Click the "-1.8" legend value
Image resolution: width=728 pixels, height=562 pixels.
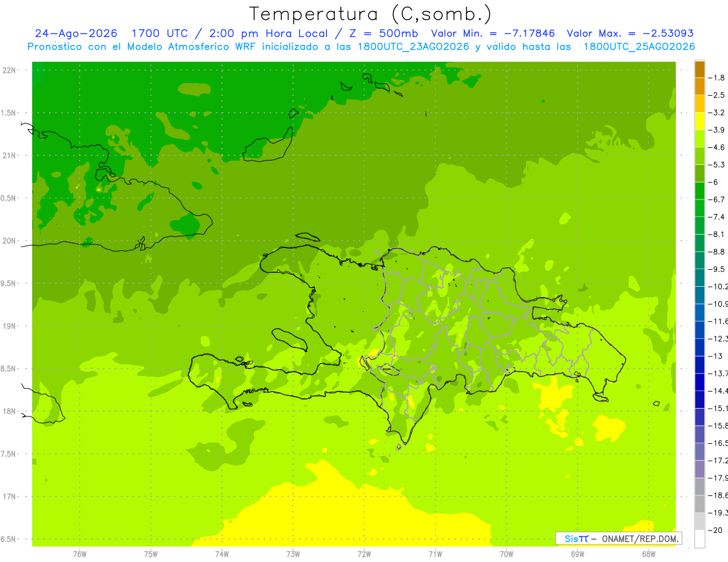click(716, 78)
